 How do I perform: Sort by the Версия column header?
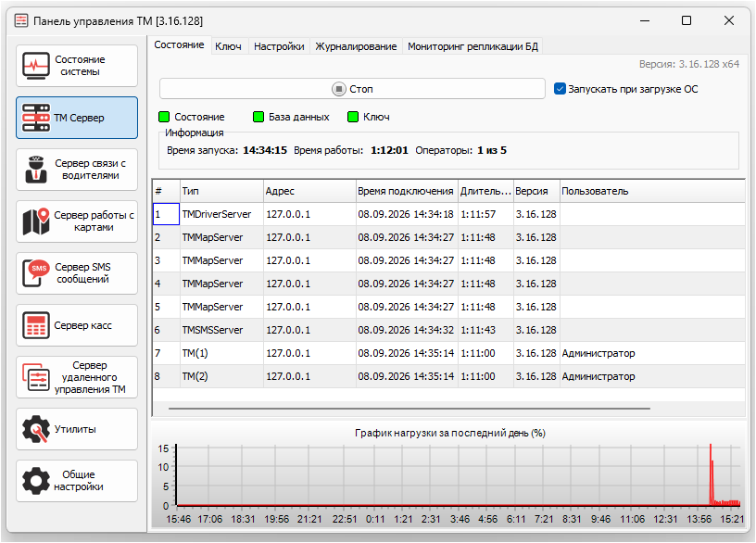pyautogui.click(x=536, y=191)
